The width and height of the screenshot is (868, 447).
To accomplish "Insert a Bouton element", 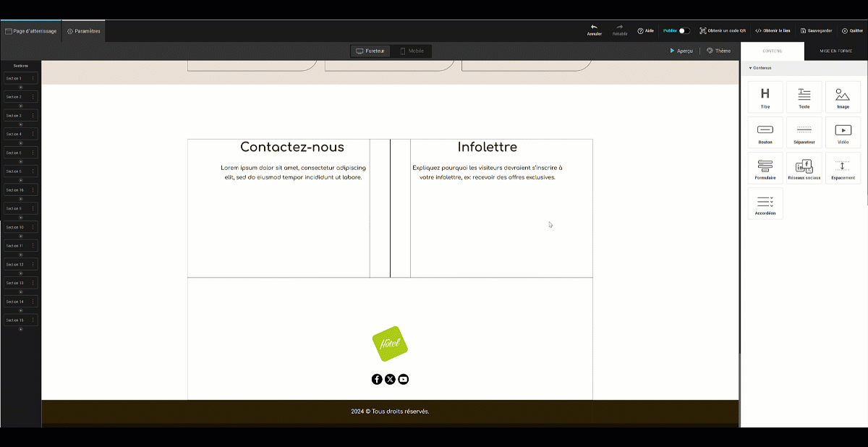I will pos(765,132).
